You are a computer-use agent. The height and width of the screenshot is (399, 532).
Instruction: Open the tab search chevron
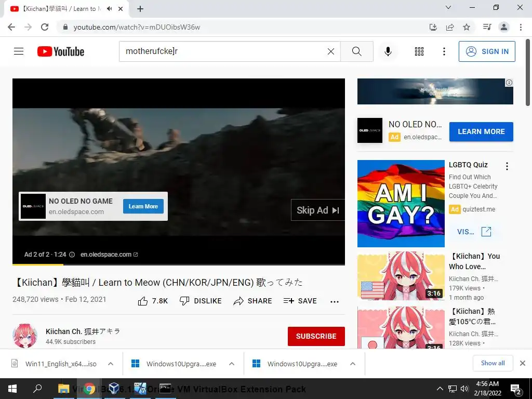[x=448, y=7]
